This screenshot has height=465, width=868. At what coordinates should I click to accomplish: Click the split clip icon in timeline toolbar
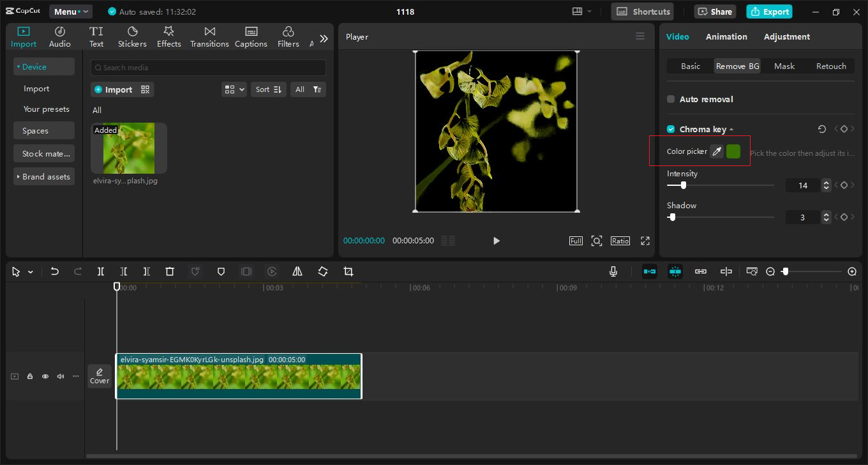click(101, 271)
